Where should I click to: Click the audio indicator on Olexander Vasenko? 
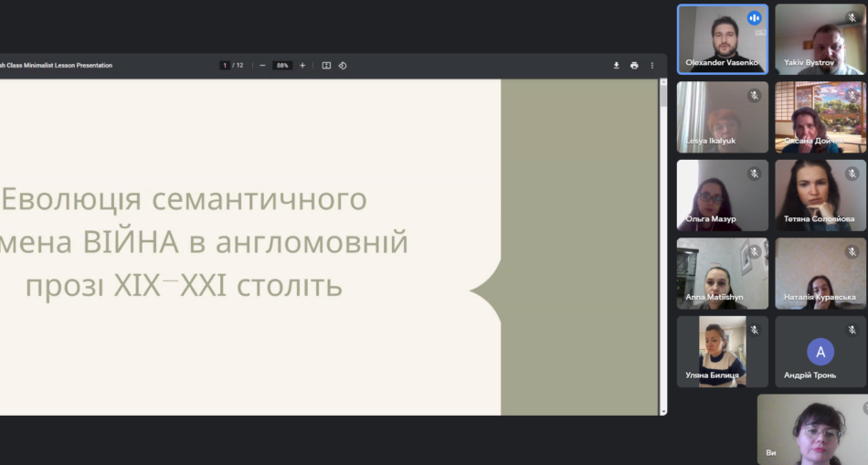click(x=754, y=18)
